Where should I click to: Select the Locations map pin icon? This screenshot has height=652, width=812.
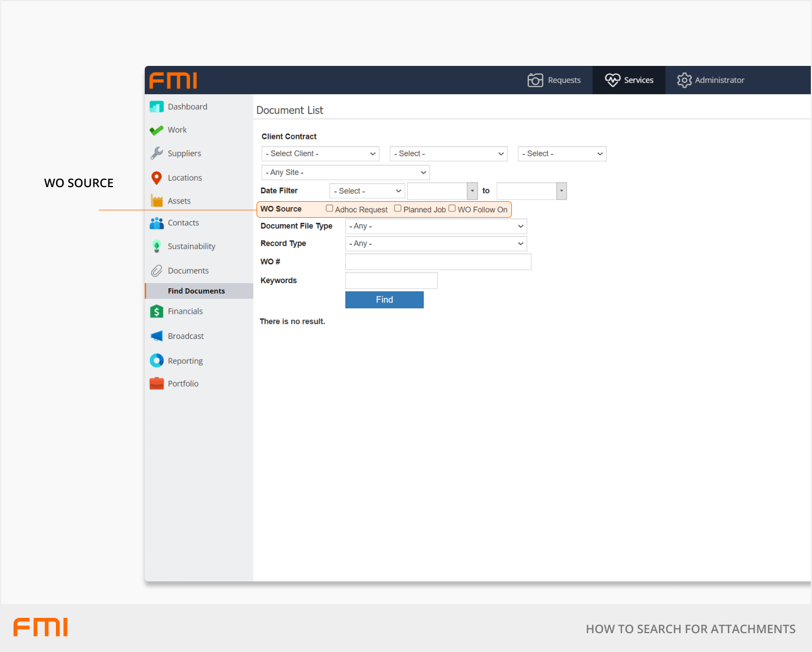pyautogui.click(x=157, y=178)
